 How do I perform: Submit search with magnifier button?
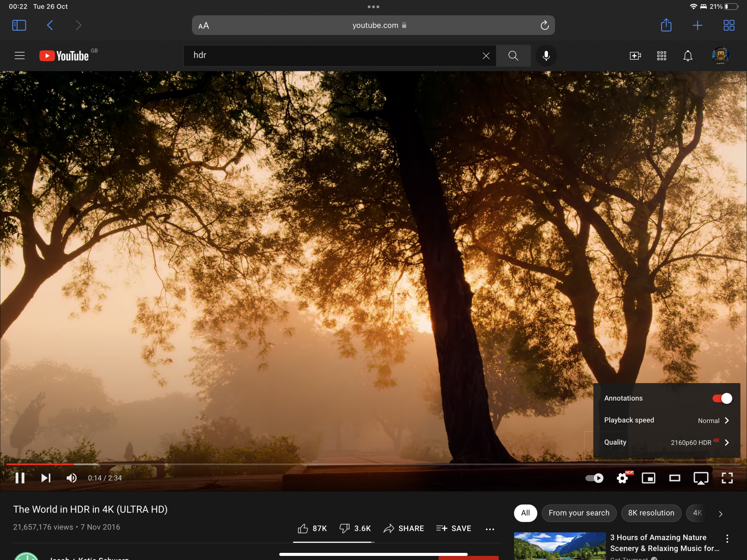[514, 56]
